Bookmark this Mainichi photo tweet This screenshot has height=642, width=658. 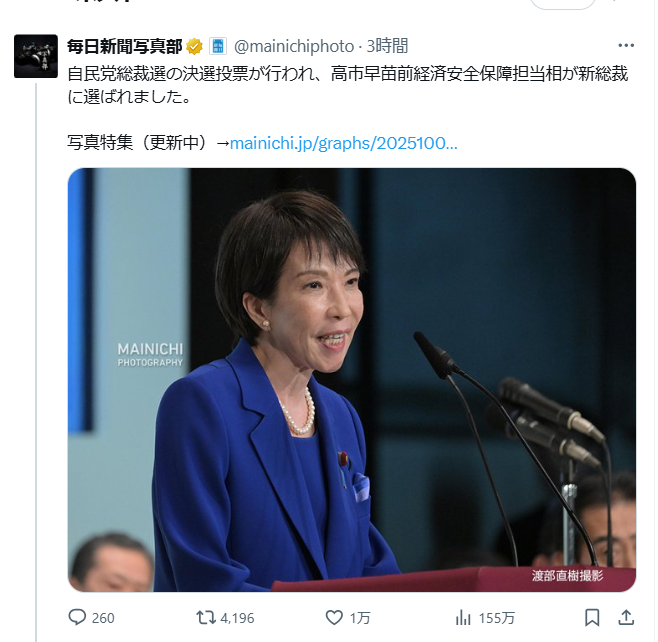592,618
